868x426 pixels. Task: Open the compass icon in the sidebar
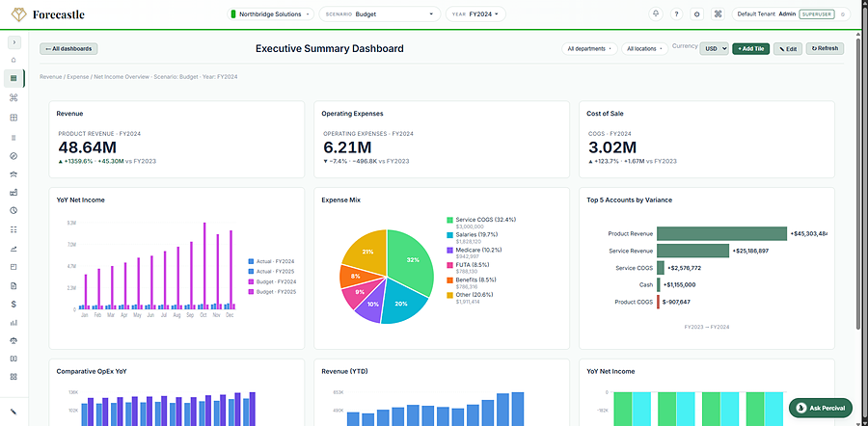click(x=14, y=156)
